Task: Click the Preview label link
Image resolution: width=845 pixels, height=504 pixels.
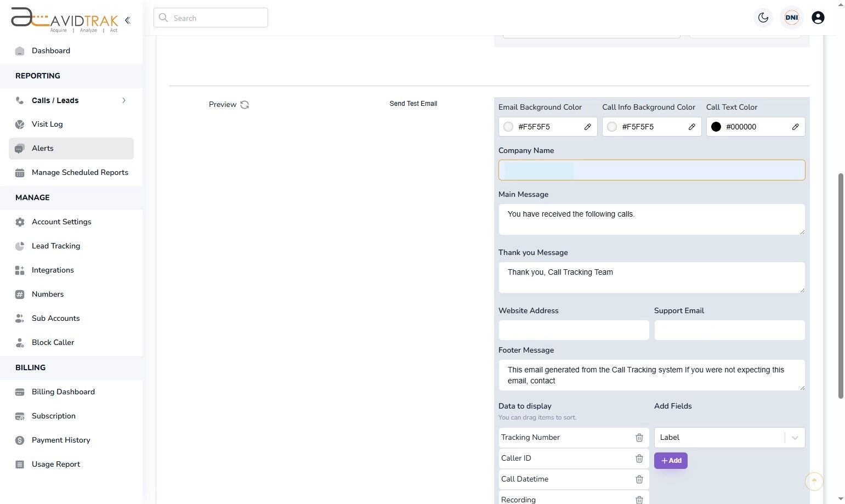Action: point(223,104)
